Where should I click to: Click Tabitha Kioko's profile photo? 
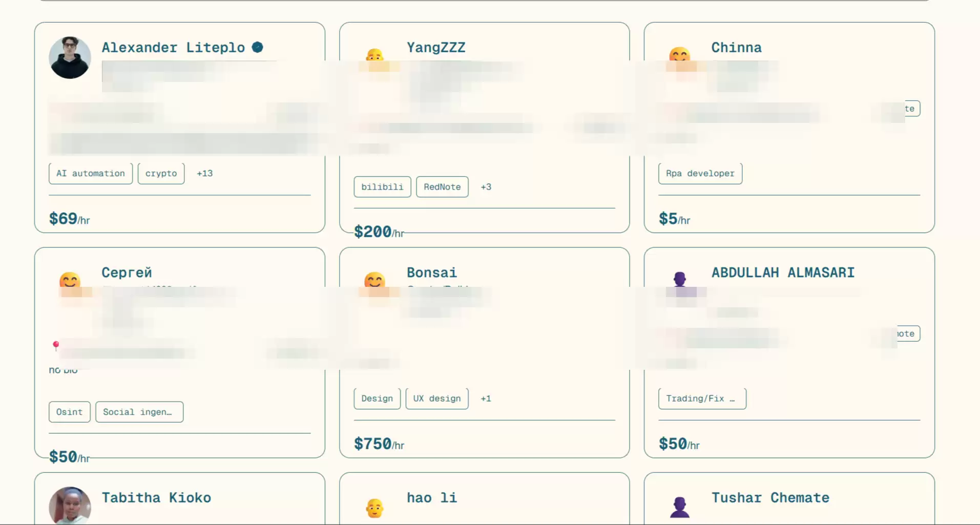70,505
